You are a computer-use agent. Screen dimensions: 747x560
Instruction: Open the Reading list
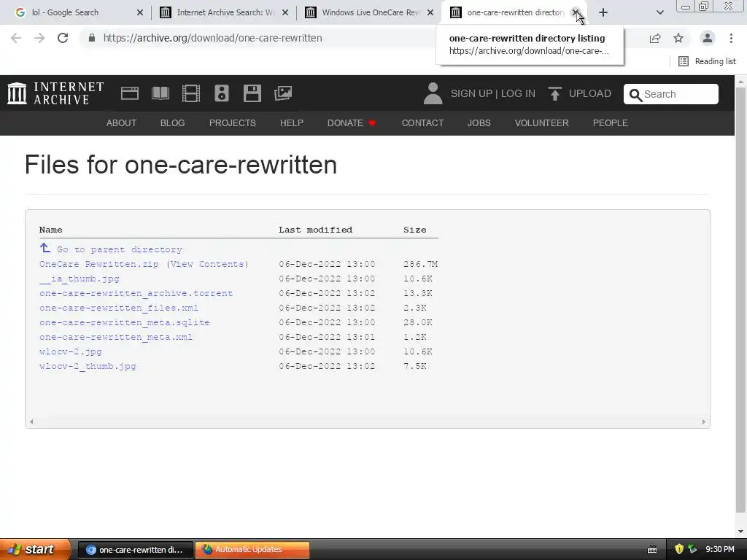pyautogui.click(x=707, y=61)
